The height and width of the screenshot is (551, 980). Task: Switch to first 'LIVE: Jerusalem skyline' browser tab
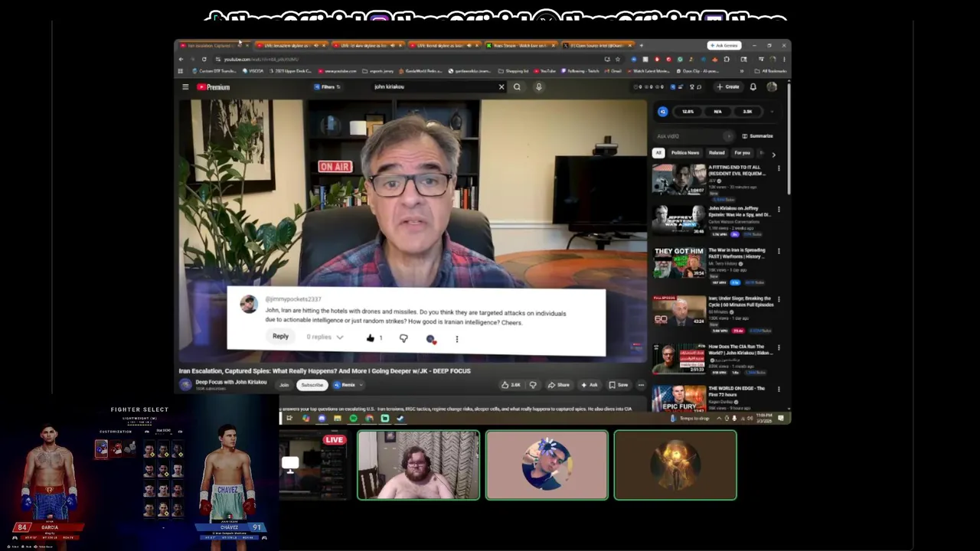pos(291,46)
